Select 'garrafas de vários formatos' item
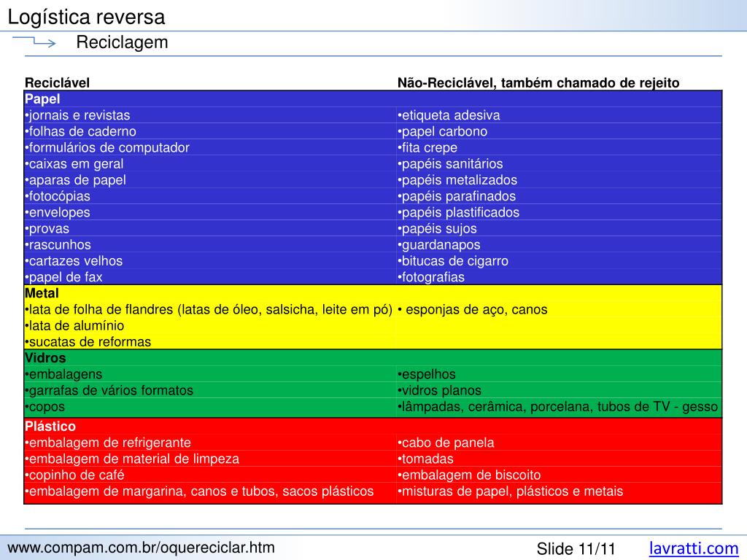 click(109, 391)
